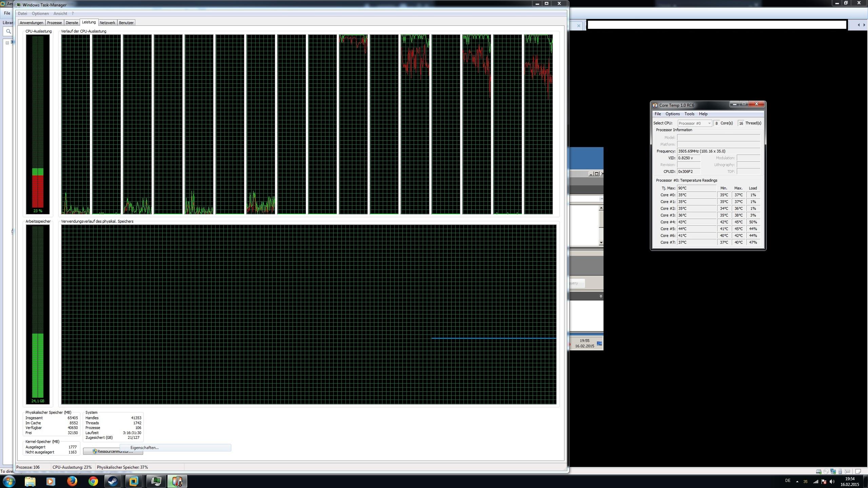Click VMware network adapter status icon

pos(833,471)
